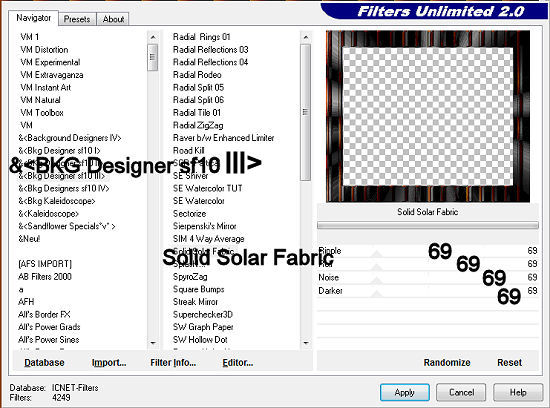Select AB Filters 2000 category
550x408 pixels.
click(x=45, y=276)
